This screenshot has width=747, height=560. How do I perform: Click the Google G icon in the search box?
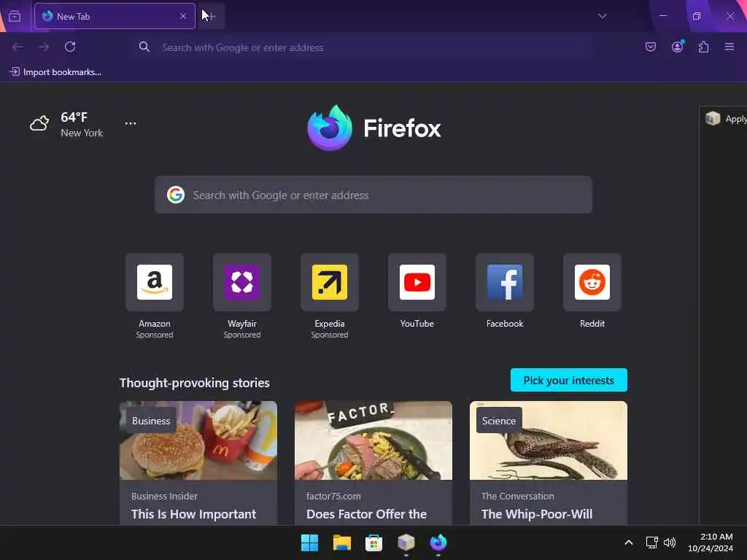pos(176,195)
